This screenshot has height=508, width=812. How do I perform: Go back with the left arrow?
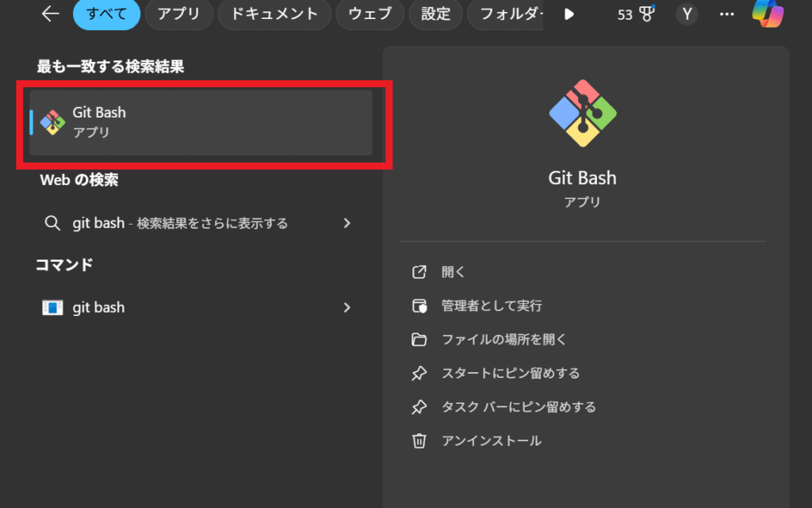50,14
